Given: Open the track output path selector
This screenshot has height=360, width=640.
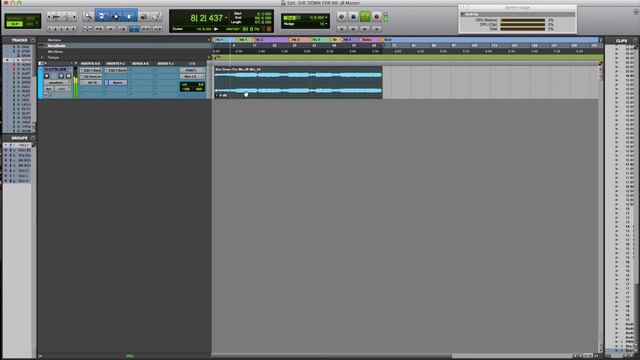Looking at the screenshot, I should pos(192,76).
